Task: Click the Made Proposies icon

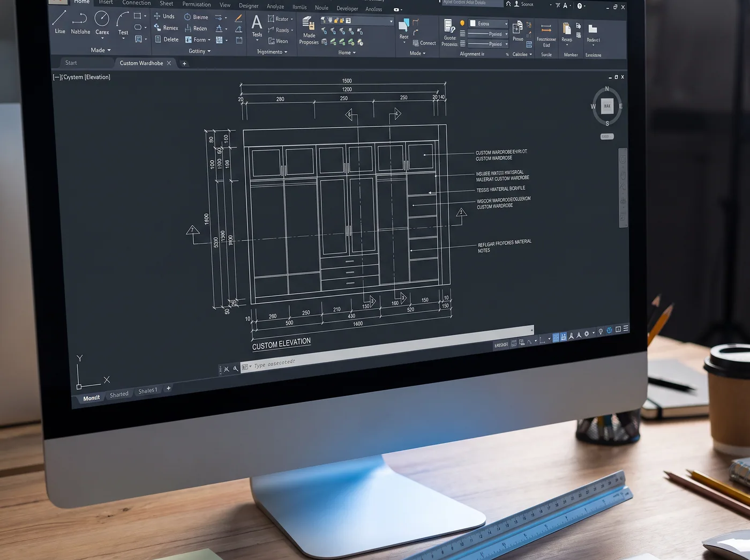Action: tap(309, 24)
